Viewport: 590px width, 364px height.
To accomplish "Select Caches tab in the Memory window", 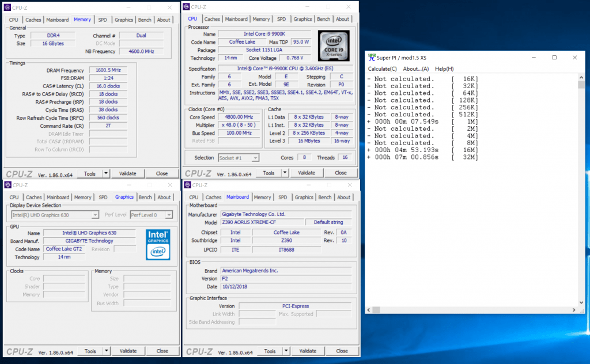I will click(33, 20).
